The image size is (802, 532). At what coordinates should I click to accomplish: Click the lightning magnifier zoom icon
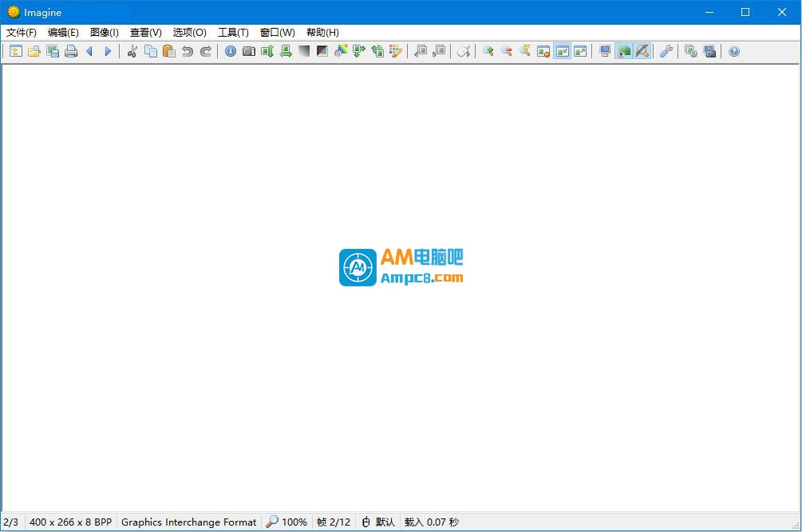point(525,51)
